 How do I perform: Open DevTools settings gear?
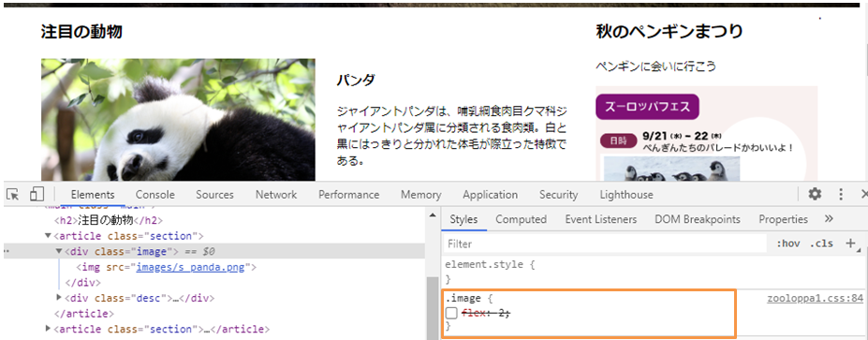815,194
